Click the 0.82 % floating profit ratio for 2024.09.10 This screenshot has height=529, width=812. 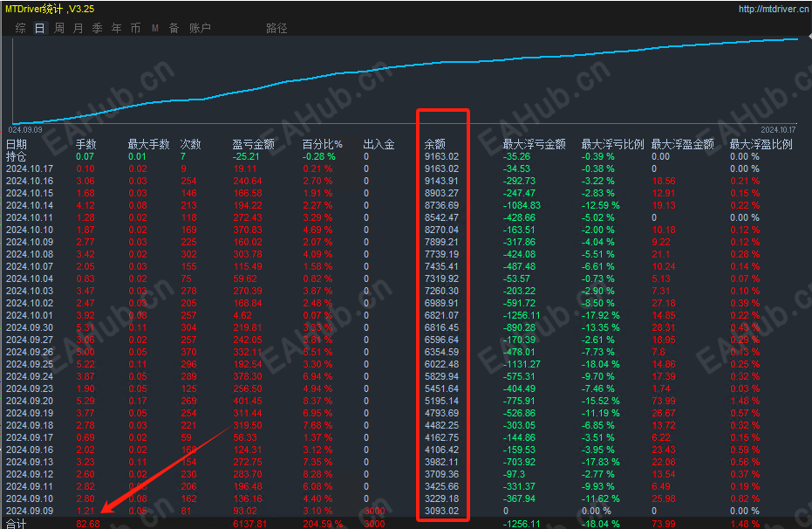pos(745,499)
